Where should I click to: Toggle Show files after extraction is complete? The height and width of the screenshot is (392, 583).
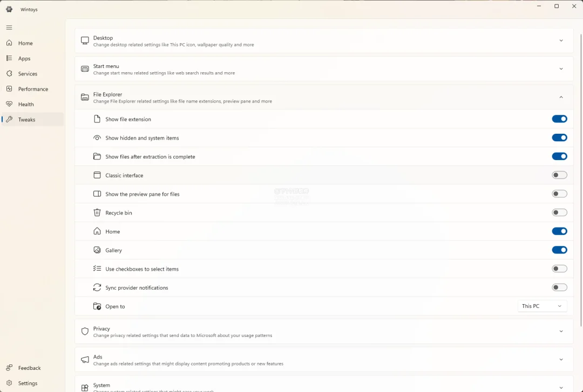(x=560, y=156)
